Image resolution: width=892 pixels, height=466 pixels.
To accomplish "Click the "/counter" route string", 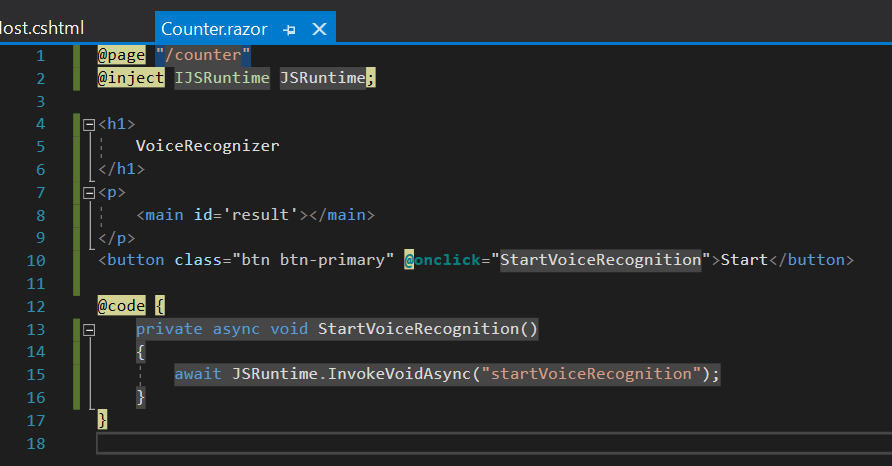I will tap(203, 55).
